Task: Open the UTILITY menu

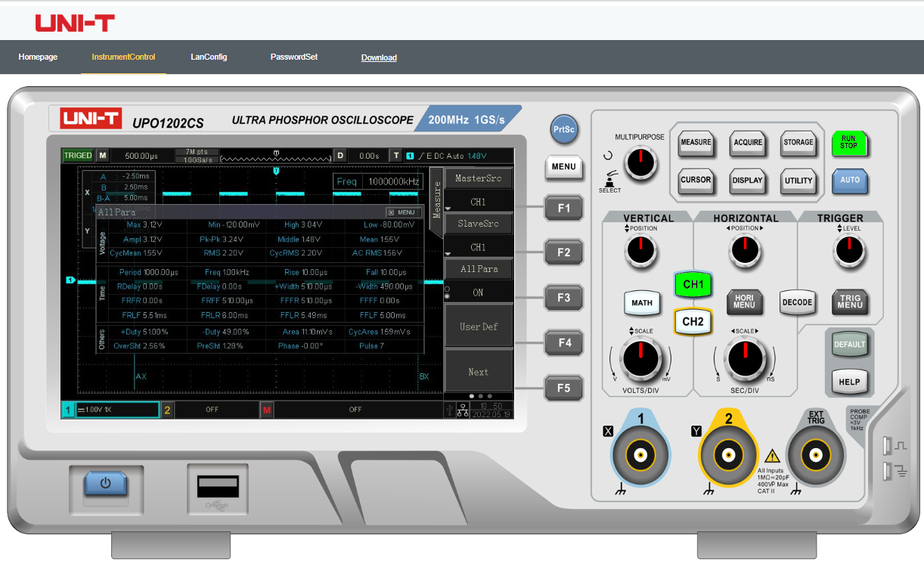Action: [798, 181]
